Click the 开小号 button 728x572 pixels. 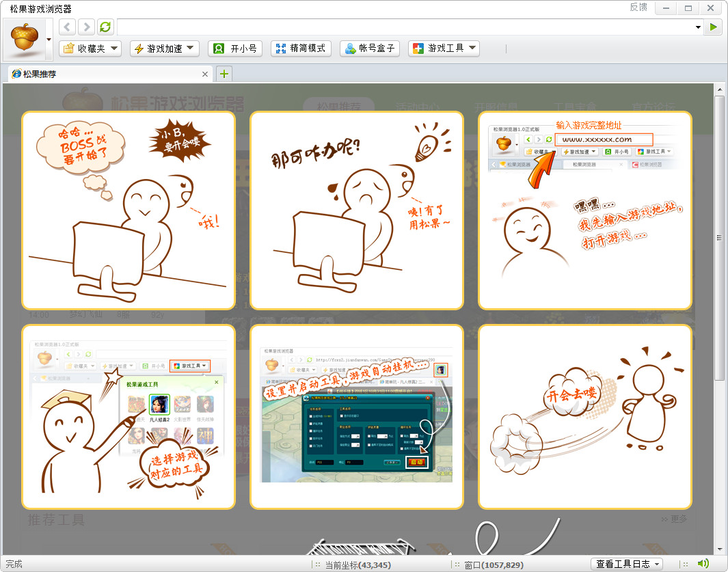pos(235,49)
